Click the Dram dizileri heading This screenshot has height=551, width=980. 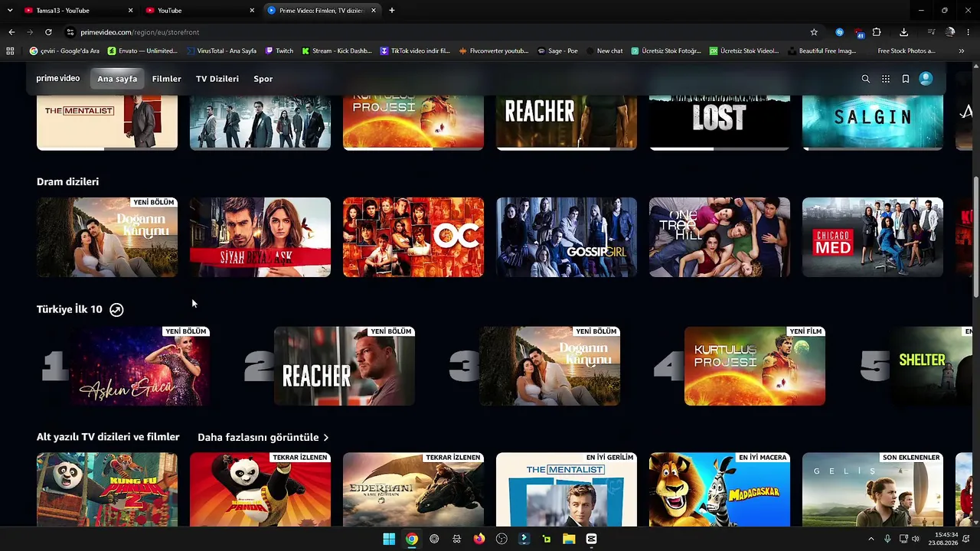point(67,182)
